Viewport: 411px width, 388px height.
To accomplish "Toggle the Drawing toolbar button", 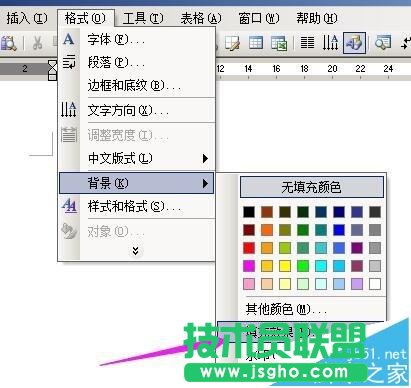I will [354, 43].
